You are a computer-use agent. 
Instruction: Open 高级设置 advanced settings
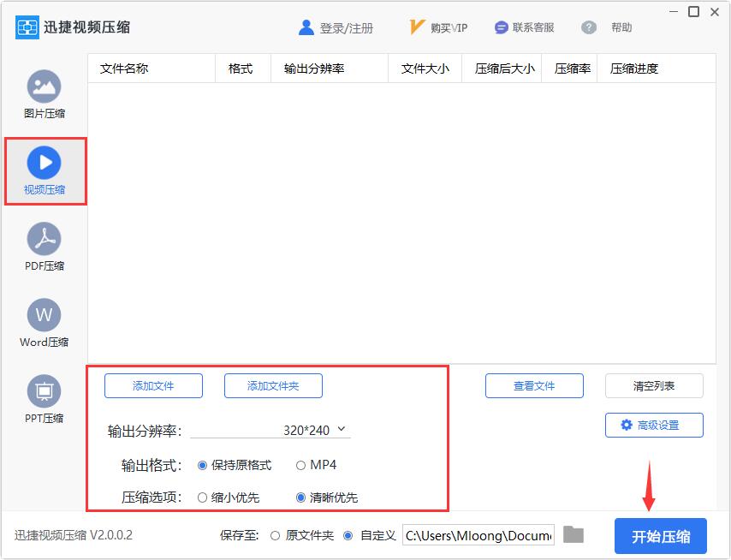click(654, 425)
